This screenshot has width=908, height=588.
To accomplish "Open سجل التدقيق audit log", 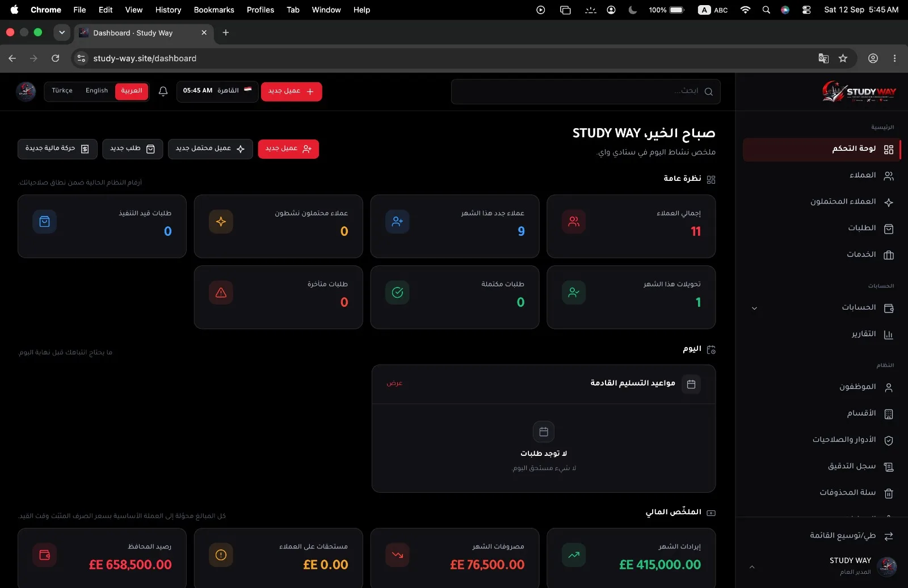I will [821, 467].
